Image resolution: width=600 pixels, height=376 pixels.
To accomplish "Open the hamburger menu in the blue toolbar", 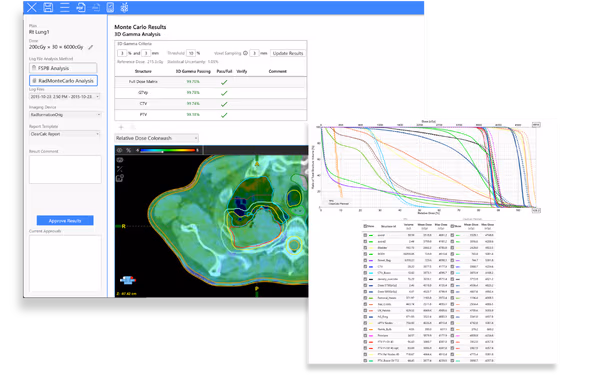I will 65,7.
